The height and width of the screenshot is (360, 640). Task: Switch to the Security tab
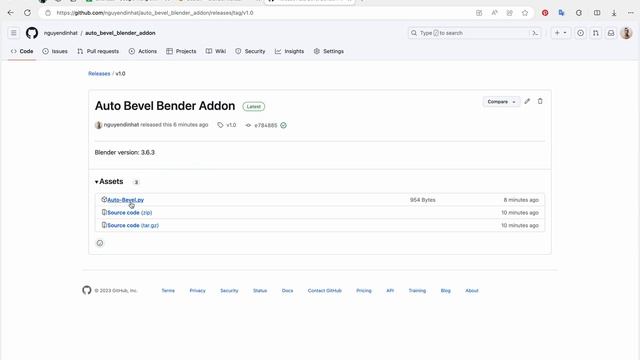click(x=250, y=51)
